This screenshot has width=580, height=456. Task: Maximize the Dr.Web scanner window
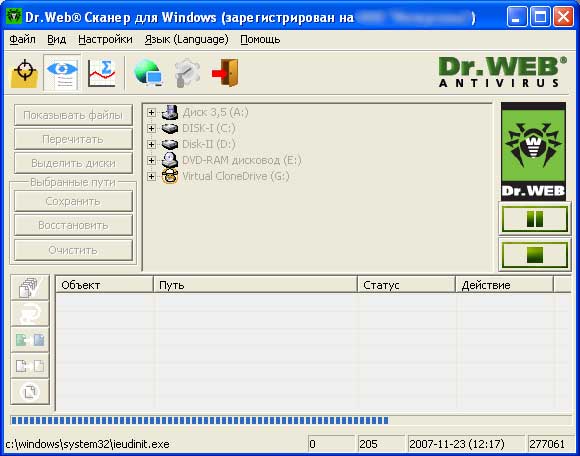tap(540, 17)
